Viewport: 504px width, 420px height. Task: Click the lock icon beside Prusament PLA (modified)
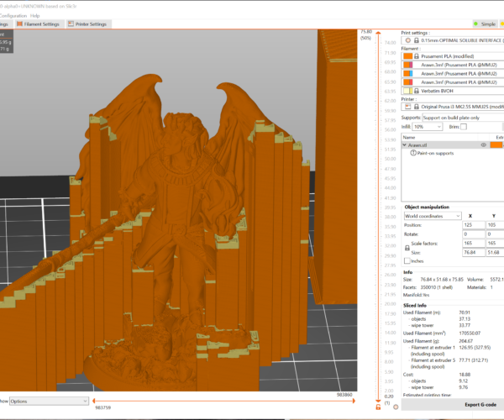417,56
